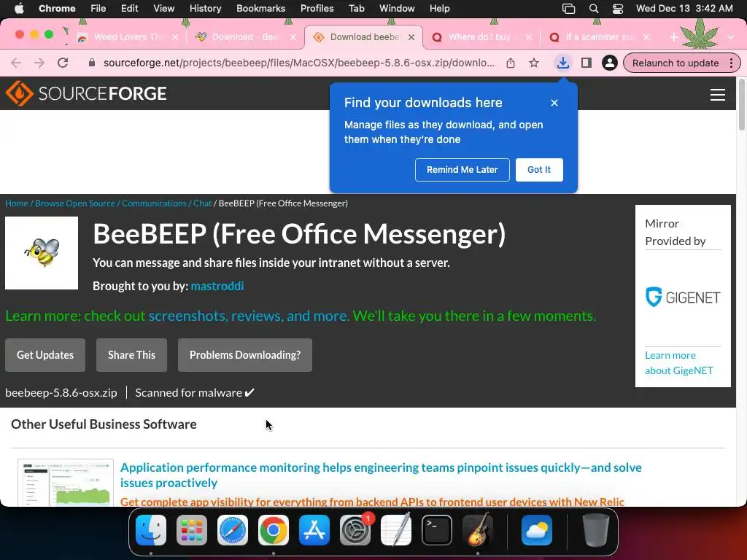
Task: Open the History menu
Action: (x=205, y=9)
